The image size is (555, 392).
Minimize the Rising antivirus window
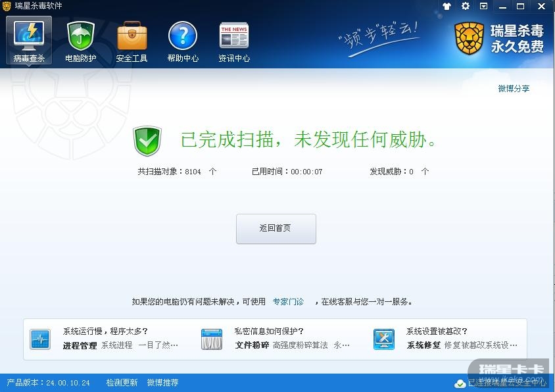[502, 7]
